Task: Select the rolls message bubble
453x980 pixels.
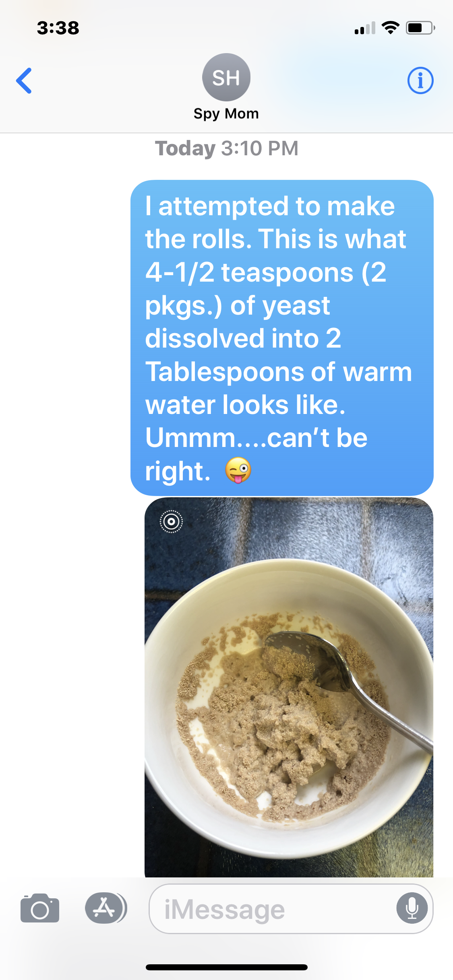Action: pos(282,338)
